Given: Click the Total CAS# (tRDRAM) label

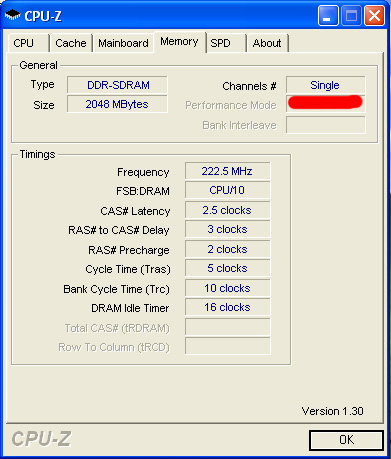Looking at the screenshot, I should pos(117,328).
